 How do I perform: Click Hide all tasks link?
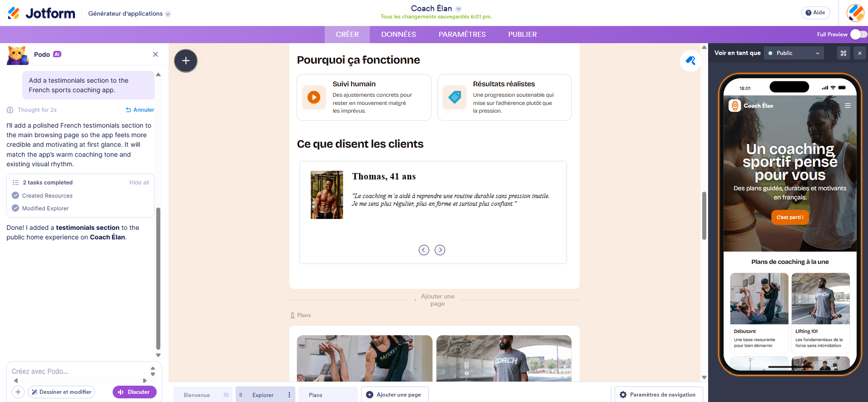point(139,183)
